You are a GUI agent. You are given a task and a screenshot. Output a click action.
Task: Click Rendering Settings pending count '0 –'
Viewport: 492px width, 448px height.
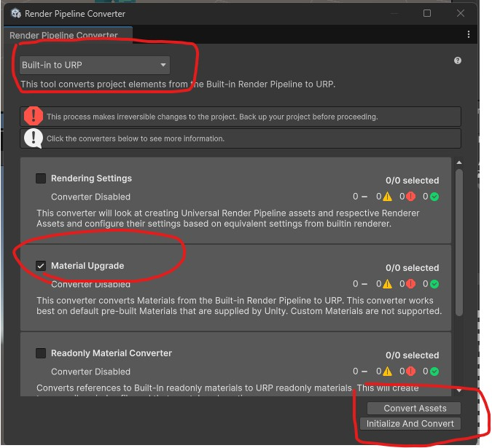[x=360, y=197]
